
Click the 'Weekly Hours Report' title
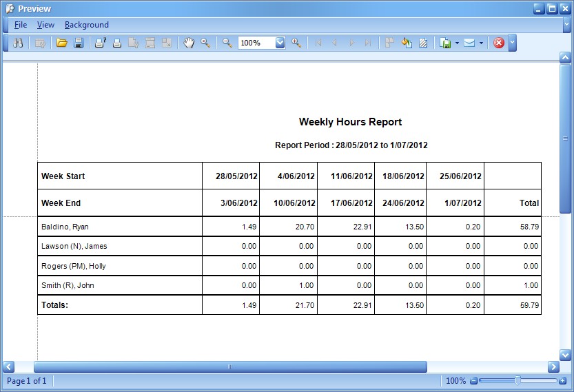[x=350, y=122]
